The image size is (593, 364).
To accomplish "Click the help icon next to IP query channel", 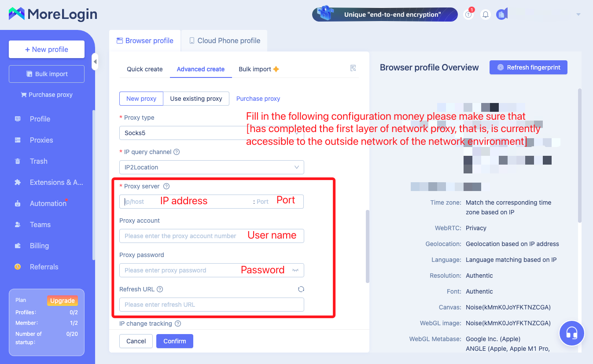I will [x=177, y=152].
